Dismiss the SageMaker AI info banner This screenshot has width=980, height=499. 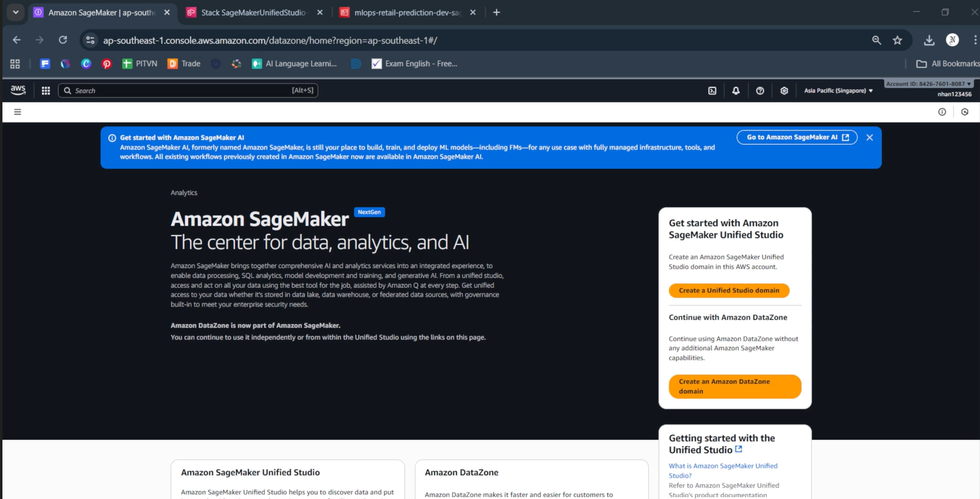pyautogui.click(x=870, y=137)
